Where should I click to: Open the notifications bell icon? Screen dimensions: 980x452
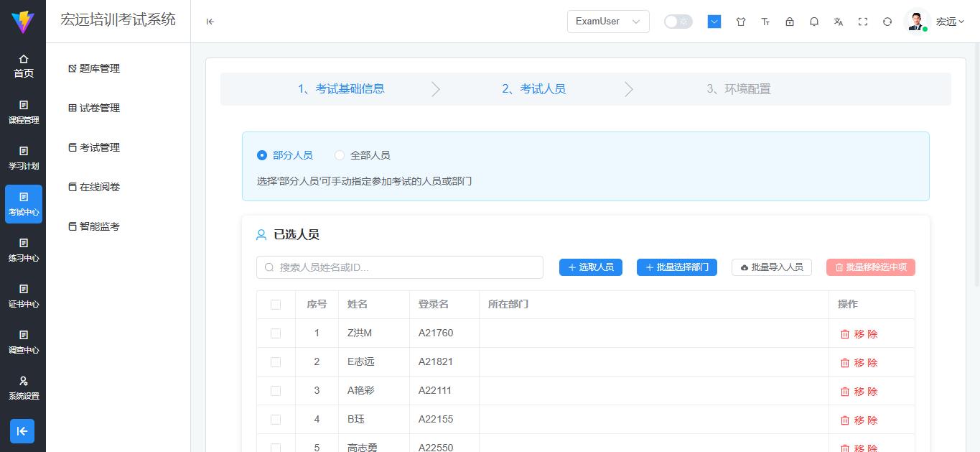[814, 22]
